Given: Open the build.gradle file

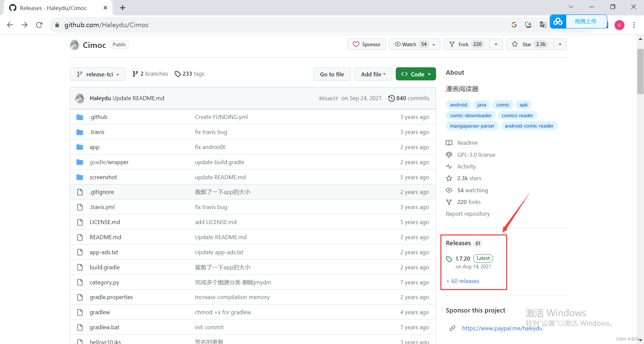Looking at the screenshot, I should coord(105,267).
